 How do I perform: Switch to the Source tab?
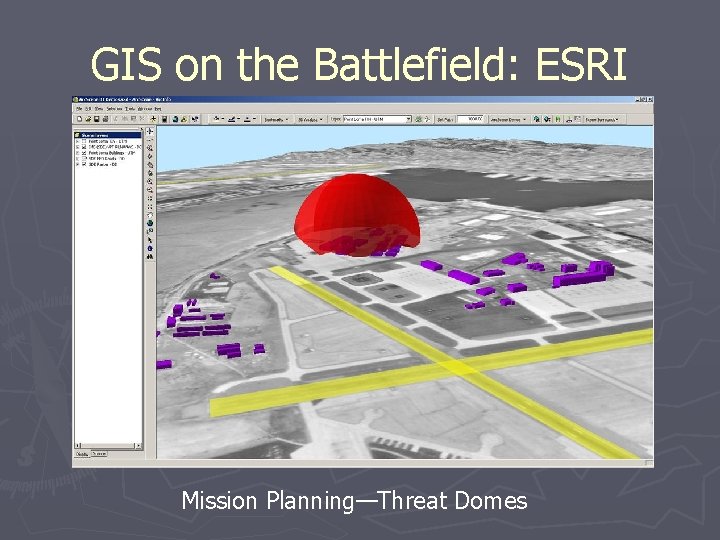[x=99, y=454]
